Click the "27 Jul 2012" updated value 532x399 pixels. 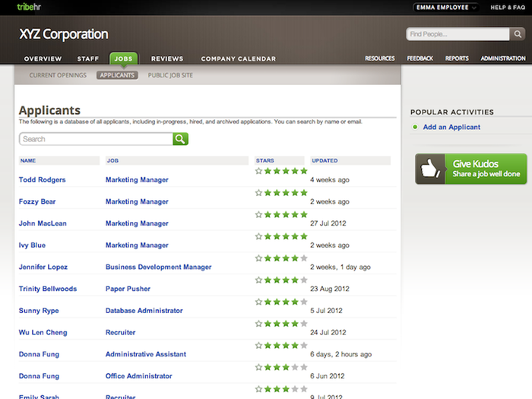point(328,223)
